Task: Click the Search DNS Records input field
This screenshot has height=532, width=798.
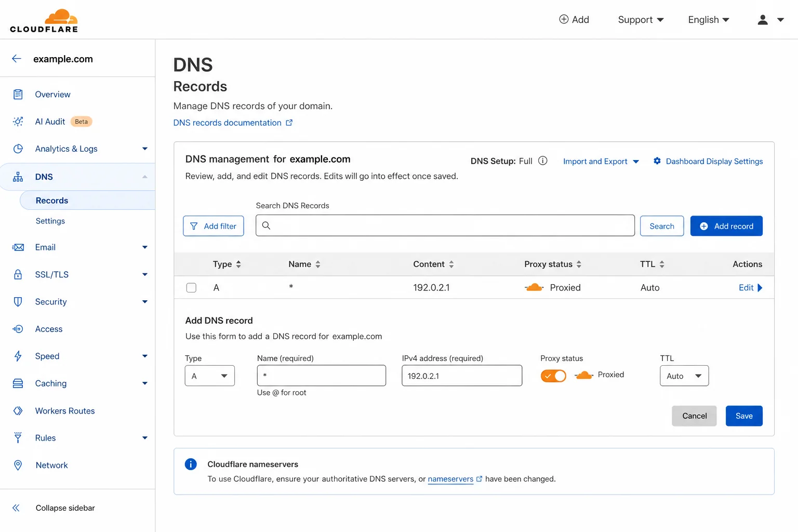Action: click(x=445, y=225)
